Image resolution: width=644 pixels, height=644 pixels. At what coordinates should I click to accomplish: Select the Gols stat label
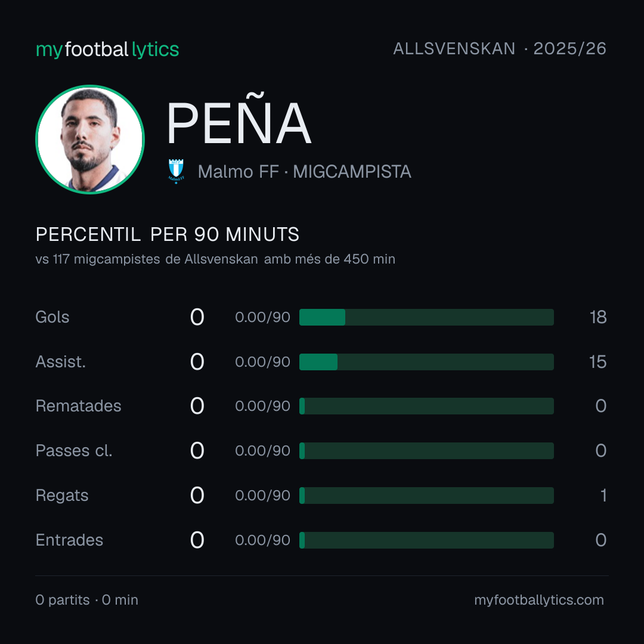point(52,317)
